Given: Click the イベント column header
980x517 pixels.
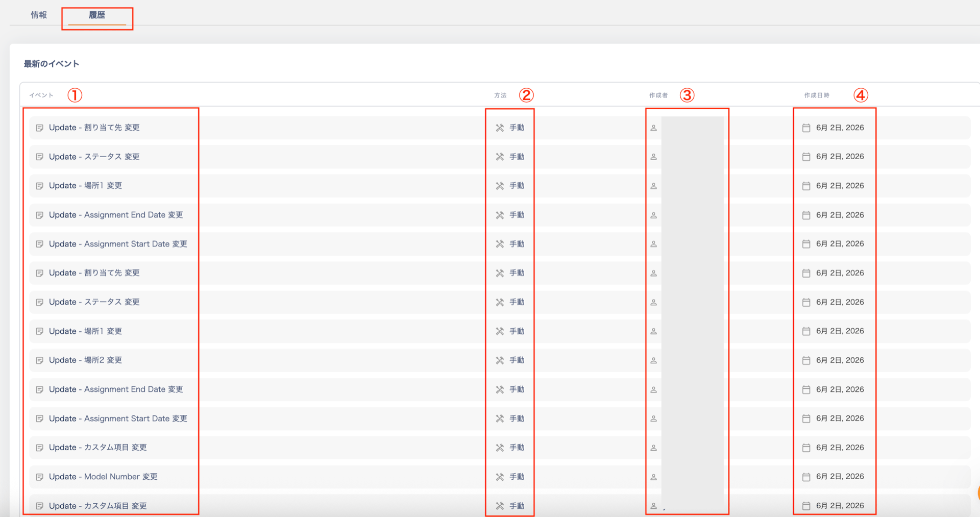Looking at the screenshot, I should coord(41,95).
